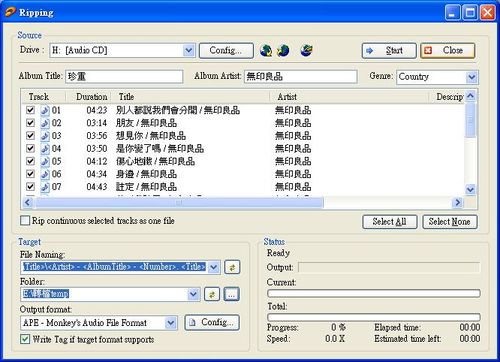Uncheck track 05 checkbox
The width and height of the screenshot is (500, 362).
point(30,161)
